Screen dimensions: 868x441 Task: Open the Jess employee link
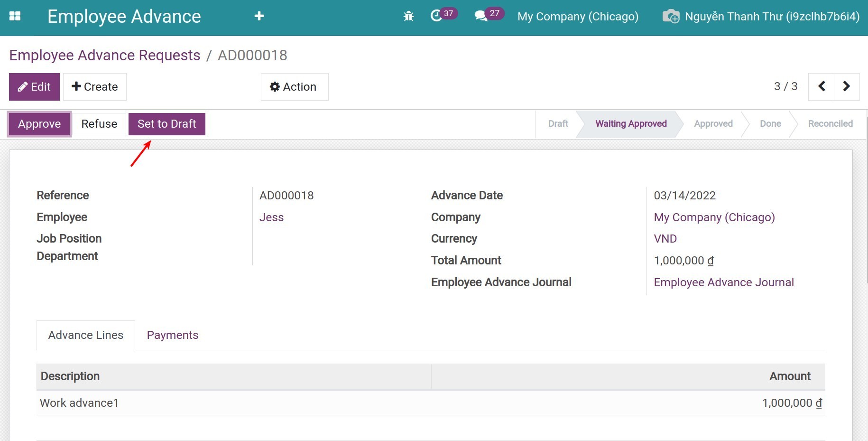click(271, 217)
